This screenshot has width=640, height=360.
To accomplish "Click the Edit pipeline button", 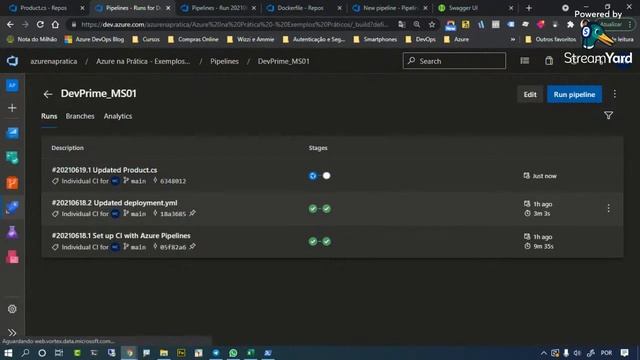I will (x=530, y=94).
